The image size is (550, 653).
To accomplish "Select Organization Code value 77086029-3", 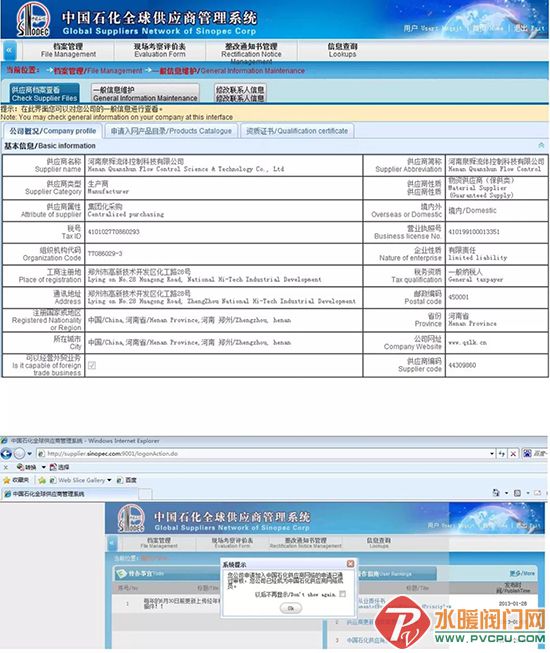I will point(105,253).
